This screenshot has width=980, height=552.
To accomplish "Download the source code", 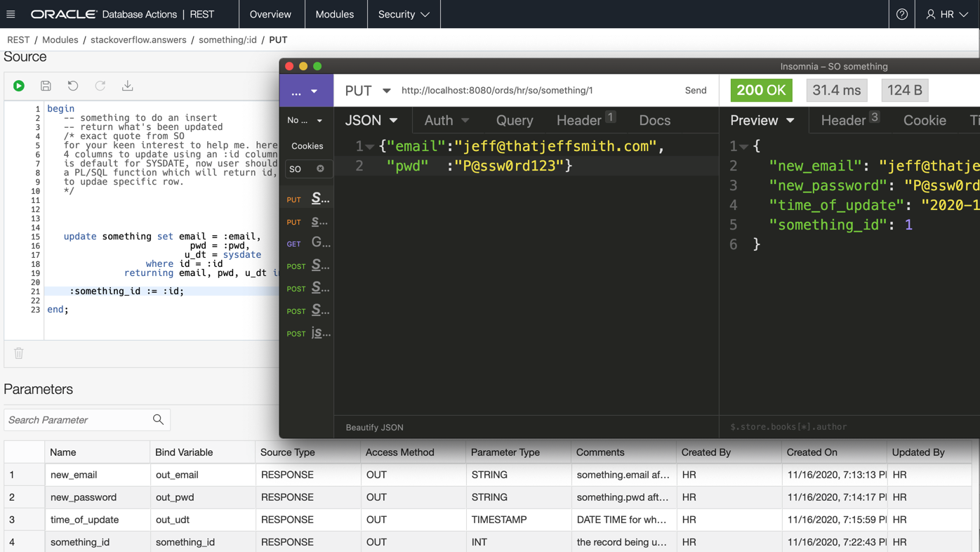I will 128,86.
